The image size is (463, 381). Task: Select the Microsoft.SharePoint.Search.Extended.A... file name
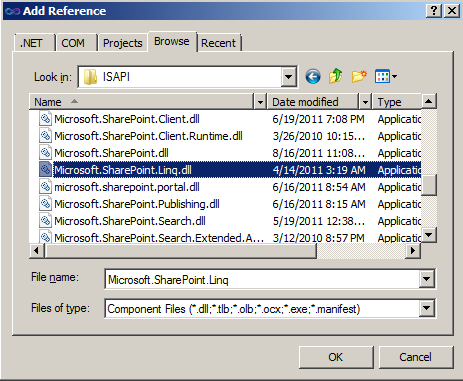coord(159,238)
